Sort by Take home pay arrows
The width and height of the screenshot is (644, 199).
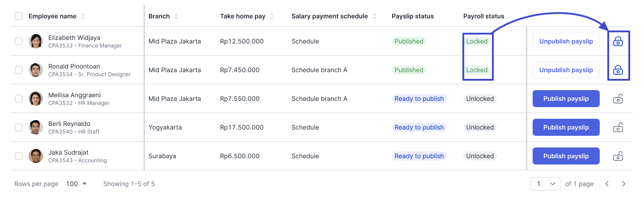[x=272, y=16]
